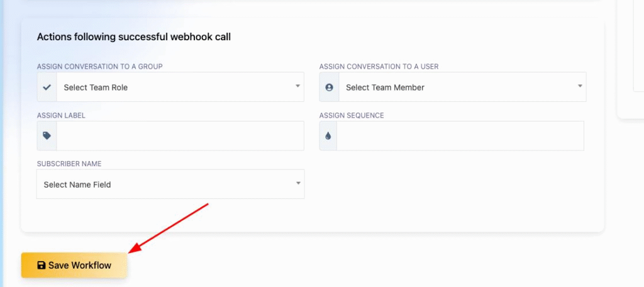Click the Subscriber Name caption text
This screenshot has height=287, width=644.
[69, 164]
